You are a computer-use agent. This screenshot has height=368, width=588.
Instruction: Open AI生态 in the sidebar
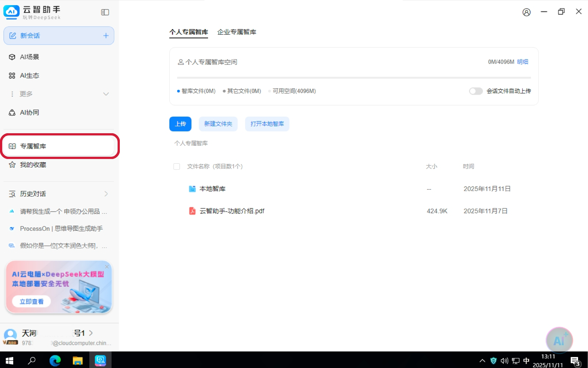click(29, 75)
